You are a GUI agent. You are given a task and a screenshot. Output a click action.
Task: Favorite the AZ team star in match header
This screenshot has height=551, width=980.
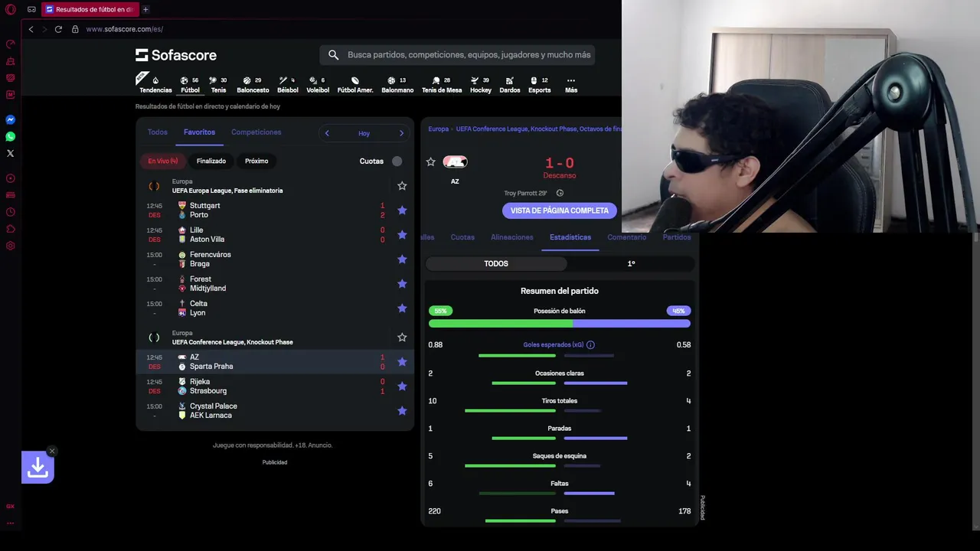pos(431,161)
